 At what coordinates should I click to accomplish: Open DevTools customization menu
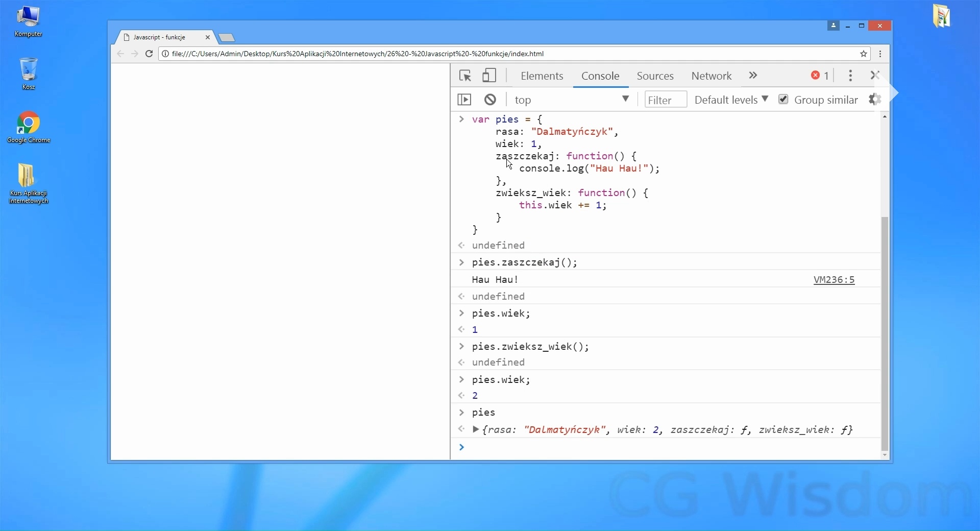pos(850,76)
